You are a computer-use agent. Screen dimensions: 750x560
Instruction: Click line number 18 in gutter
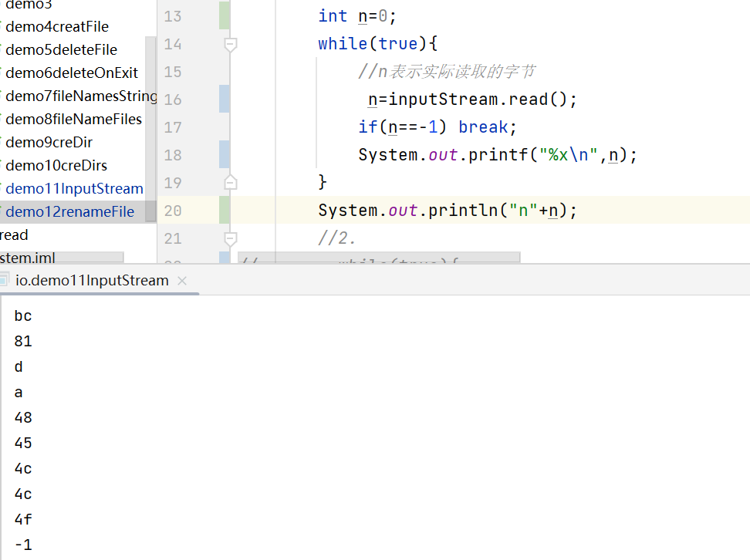173,155
